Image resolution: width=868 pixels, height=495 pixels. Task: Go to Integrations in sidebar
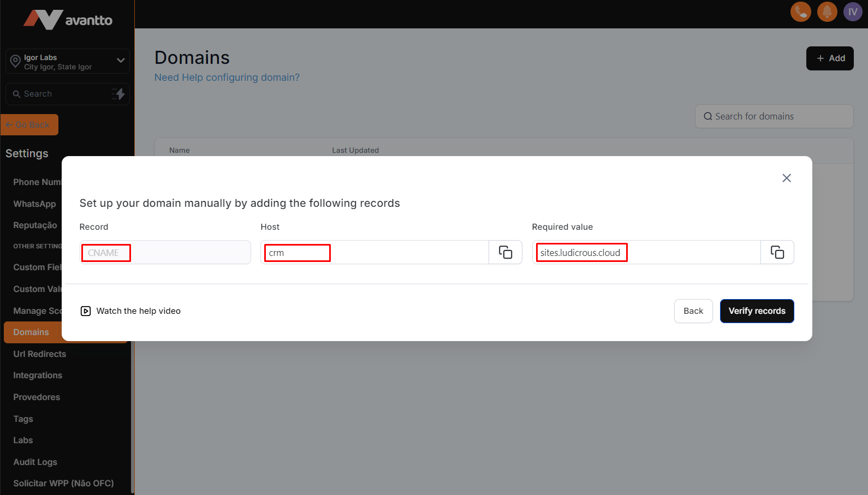click(x=38, y=375)
